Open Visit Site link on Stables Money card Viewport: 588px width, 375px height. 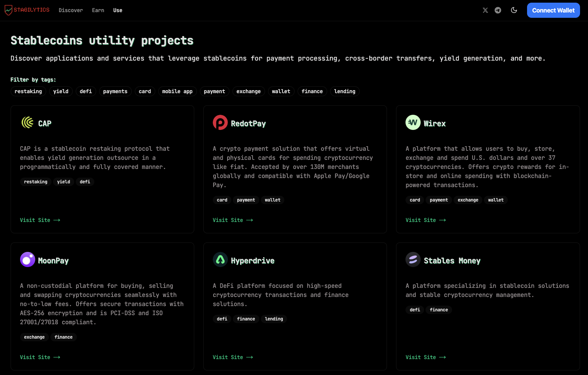pos(426,357)
